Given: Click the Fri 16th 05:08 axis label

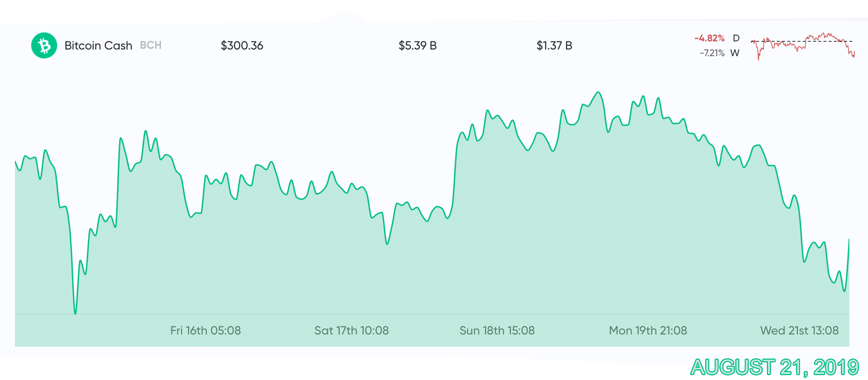Looking at the screenshot, I should [206, 330].
